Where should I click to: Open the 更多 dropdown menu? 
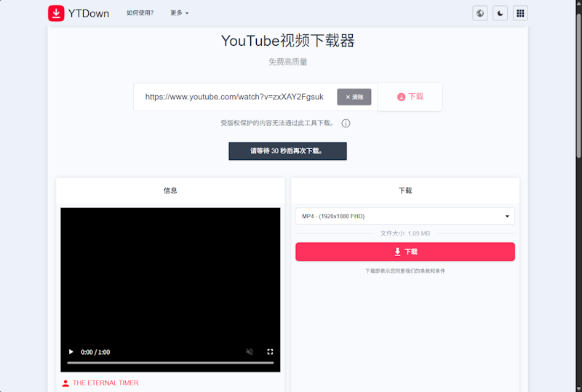coord(179,13)
